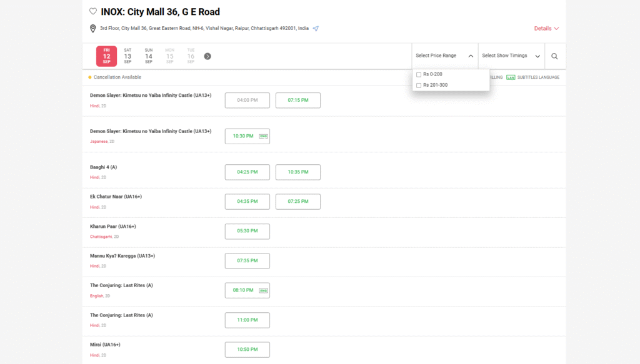Choose Kharun Paar 05:30 PM showtime

pos(247,232)
